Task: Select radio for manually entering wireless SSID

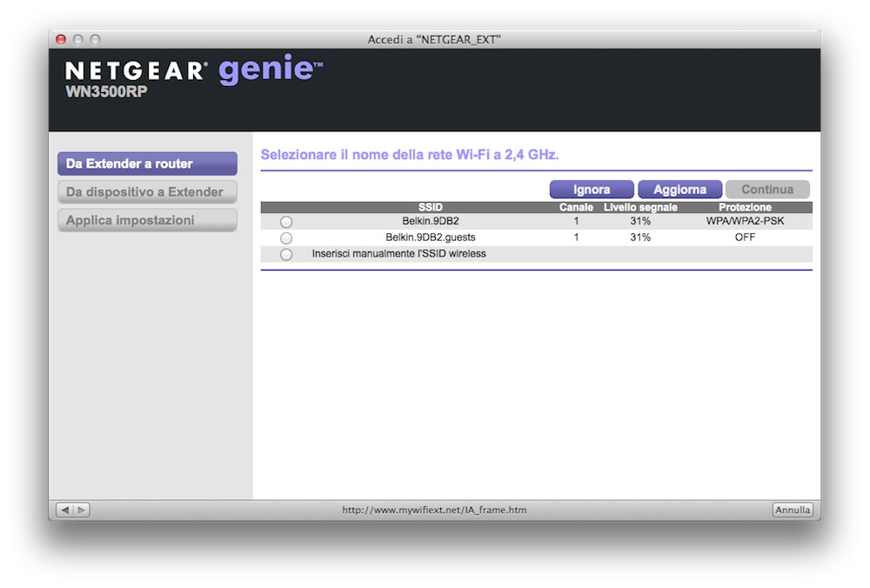Action: pyautogui.click(x=286, y=254)
